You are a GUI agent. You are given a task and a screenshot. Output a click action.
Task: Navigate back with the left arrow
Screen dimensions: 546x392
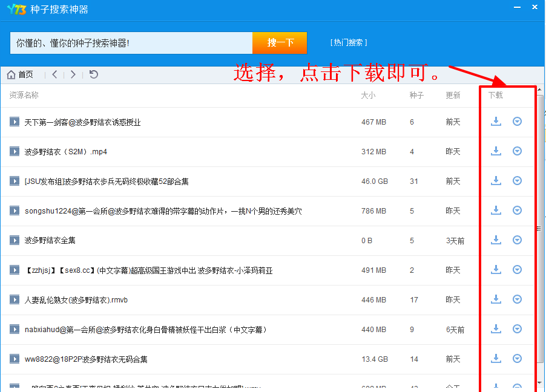pyautogui.click(x=54, y=74)
